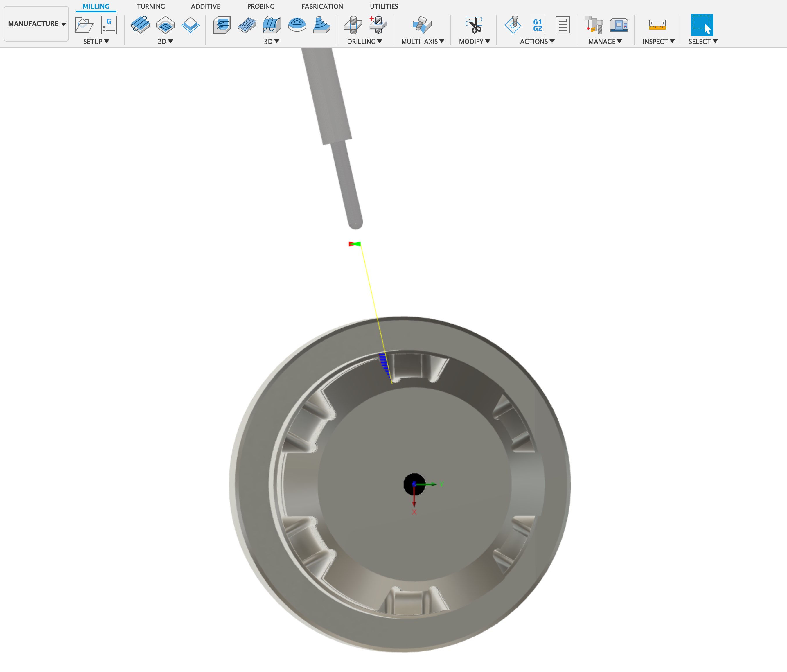Image resolution: width=787 pixels, height=672 pixels.
Task: Create a New Setup from Setup panel
Action: (x=84, y=25)
